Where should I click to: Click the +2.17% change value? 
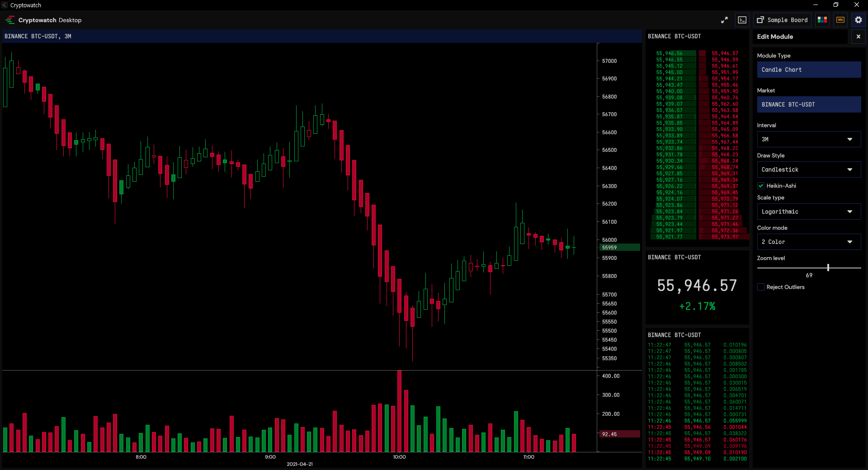click(697, 306)
